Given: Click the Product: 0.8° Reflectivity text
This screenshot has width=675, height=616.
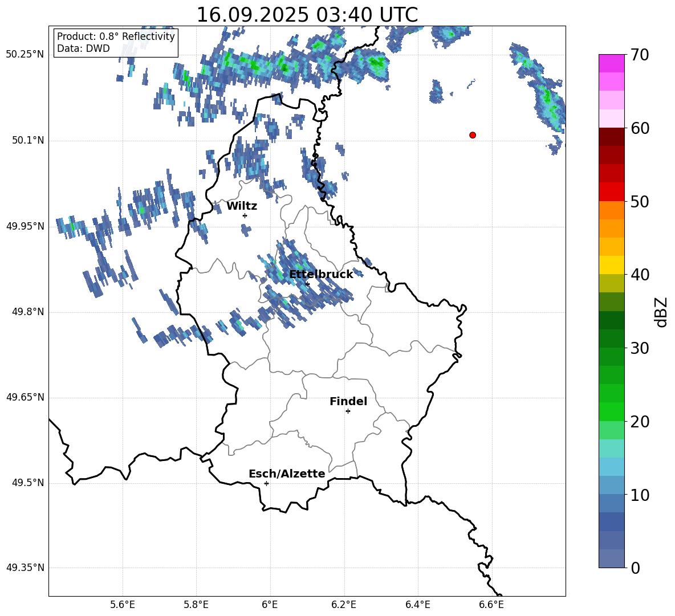Looking at the screenshot, I should click(116, 36).
